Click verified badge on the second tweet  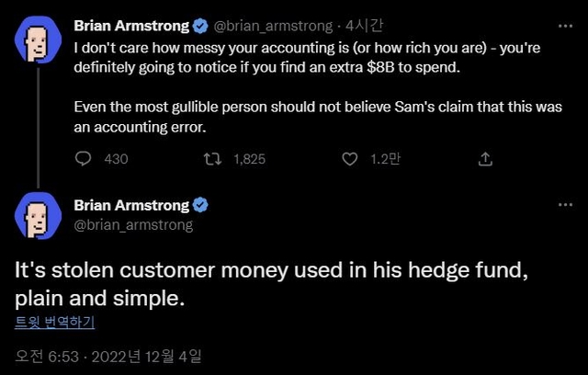[198, 206]
